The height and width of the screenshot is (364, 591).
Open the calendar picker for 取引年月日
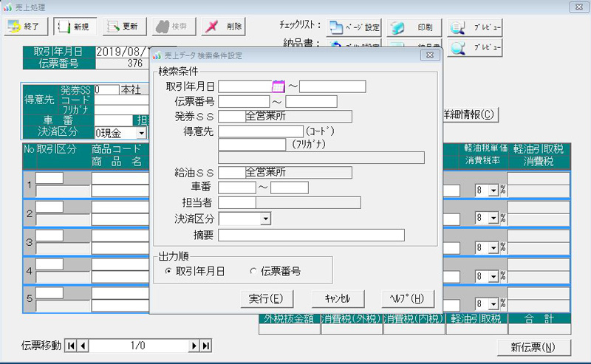click(x=279, y=86)
